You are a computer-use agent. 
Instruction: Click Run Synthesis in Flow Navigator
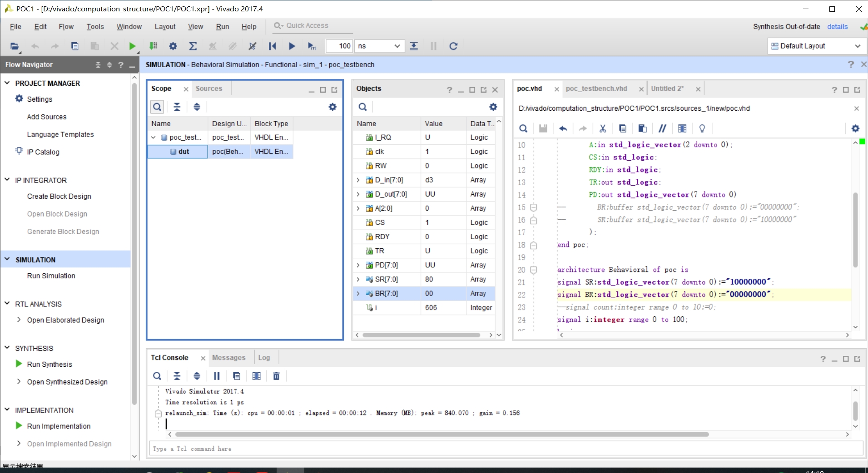click(50, 364)
